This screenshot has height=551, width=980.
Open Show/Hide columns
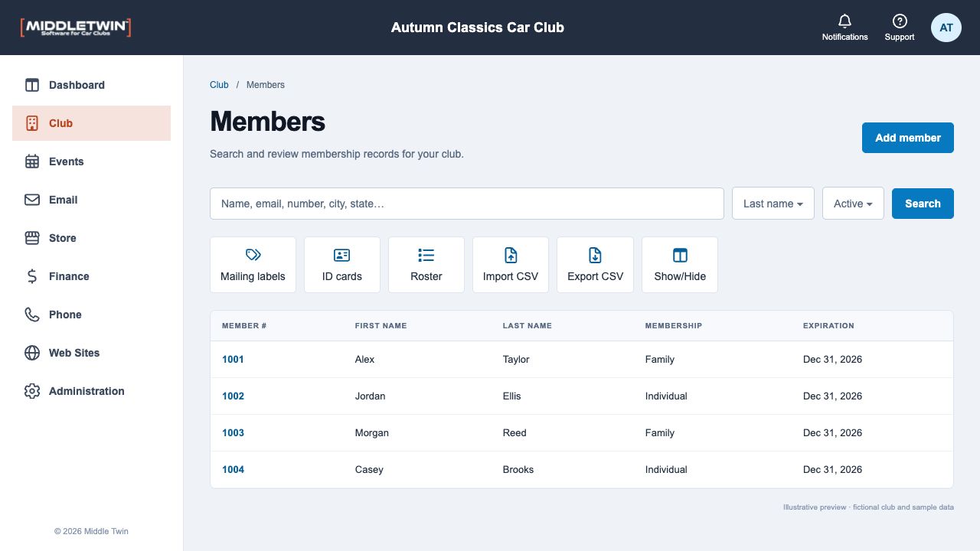pos(680,265)
